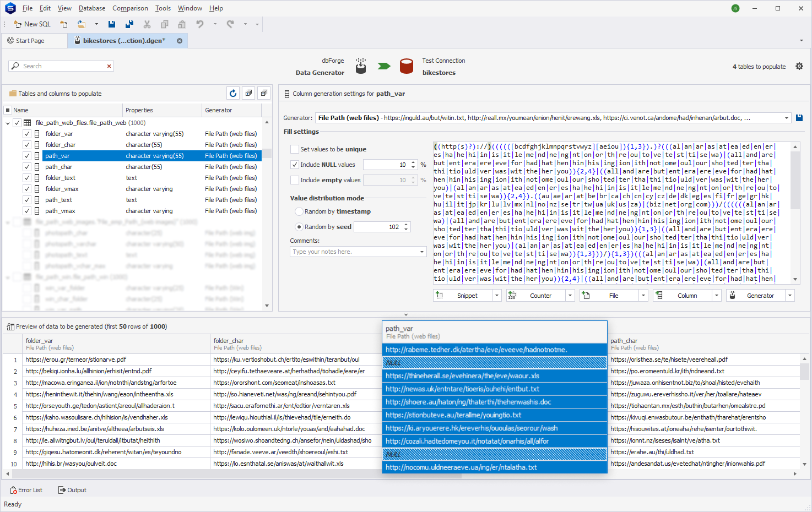Open the Edit menu

pos(45,8)
